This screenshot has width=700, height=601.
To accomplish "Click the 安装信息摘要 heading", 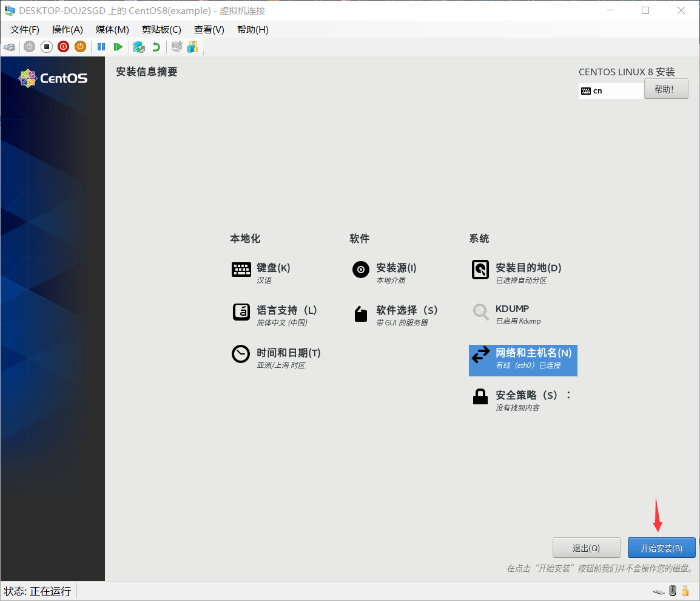I will pos(146,72).
